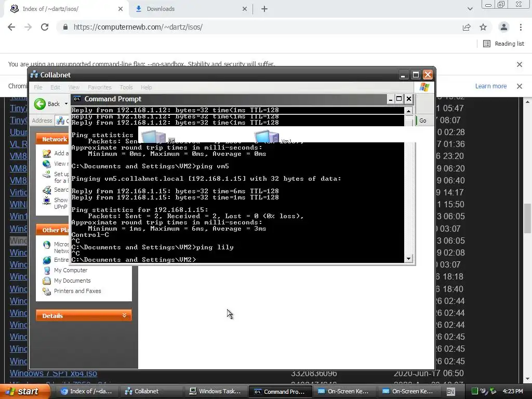Screen dimensions: 532x399
Task: View site information via the lock icon
Action: (65, 27)
